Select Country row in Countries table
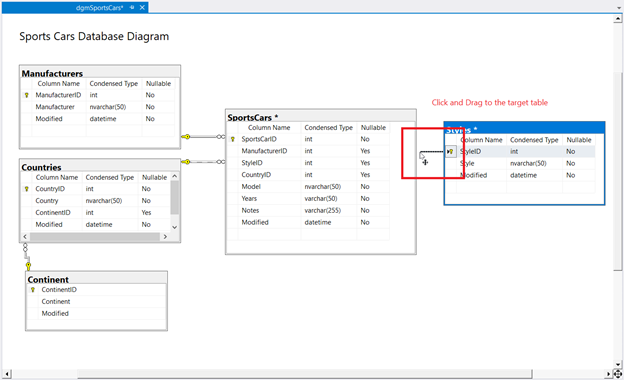The image size is (624, 380). click(x=96, y=201)
